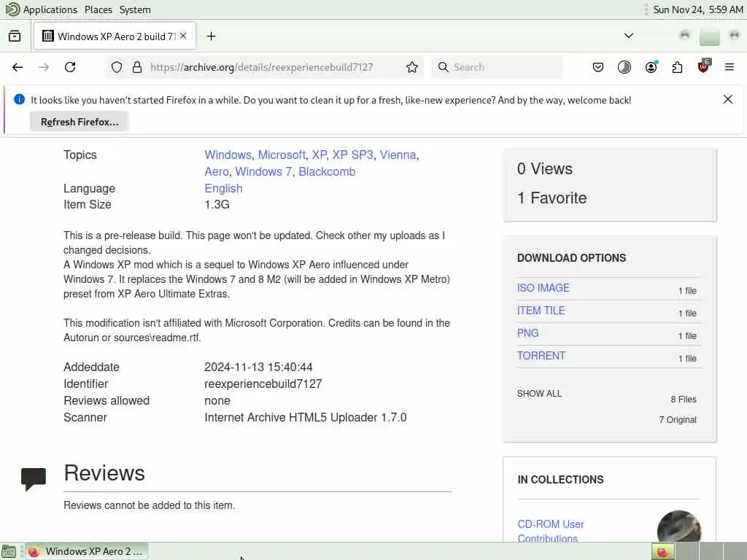Open CD-ROM User Contributions collection link

(x=551, y=531)
